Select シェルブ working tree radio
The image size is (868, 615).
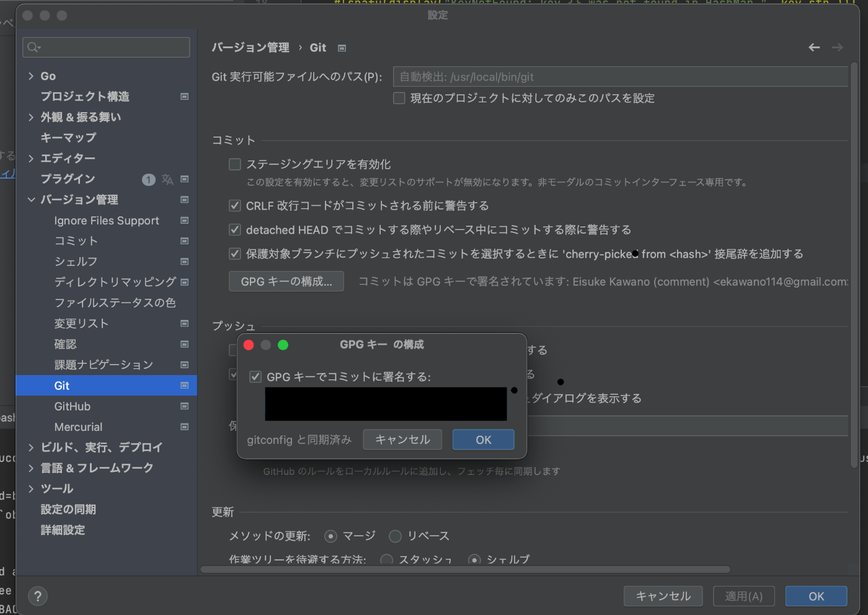(x=474, y=560)
